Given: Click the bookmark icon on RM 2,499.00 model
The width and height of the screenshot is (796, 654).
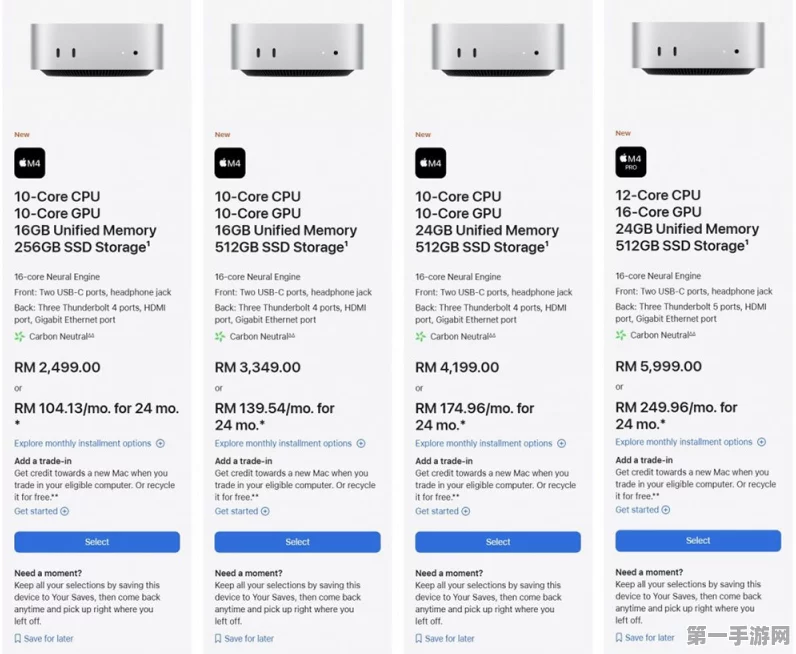Looking at the screenshot, I should tap(18, 638).
